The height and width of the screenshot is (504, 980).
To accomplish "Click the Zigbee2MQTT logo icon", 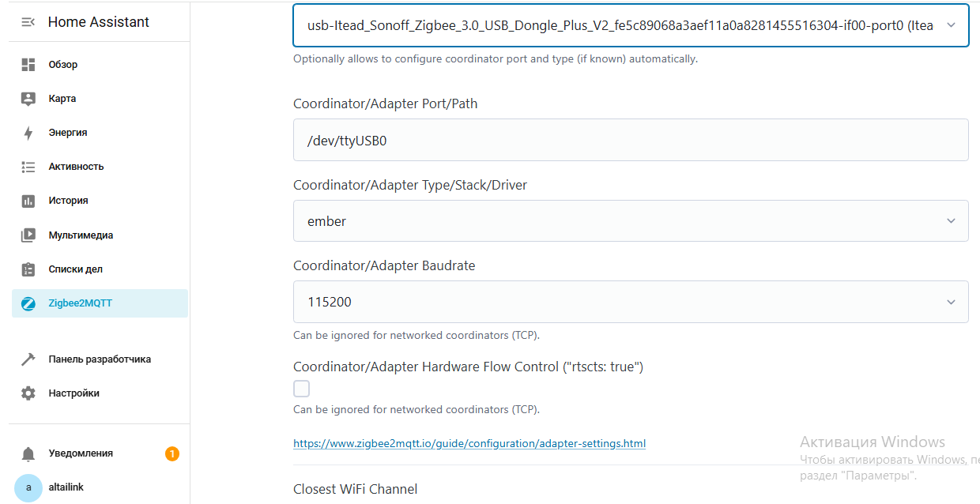I will pyautogui.click(x=28, y=303).
